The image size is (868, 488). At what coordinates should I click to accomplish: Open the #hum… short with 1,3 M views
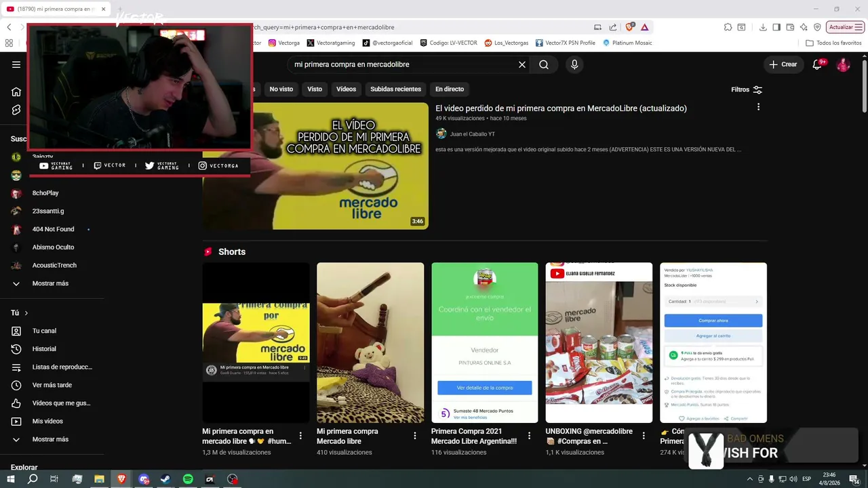[256, 343]
